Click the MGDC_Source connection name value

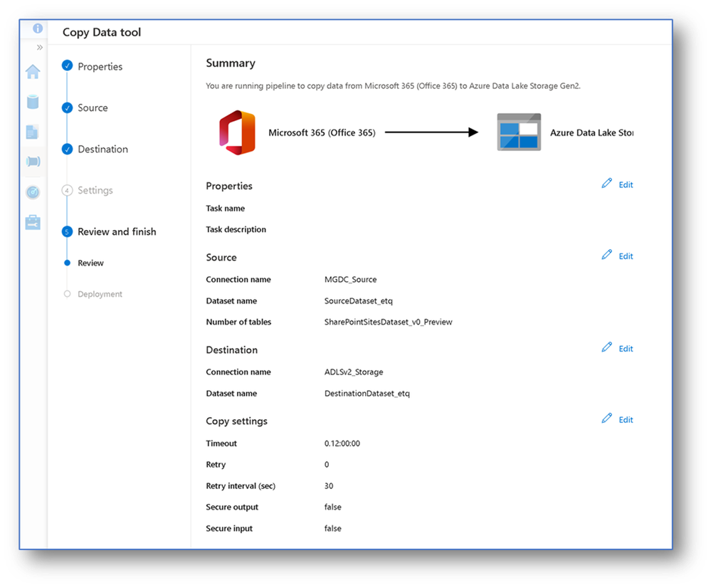(350, 280)
